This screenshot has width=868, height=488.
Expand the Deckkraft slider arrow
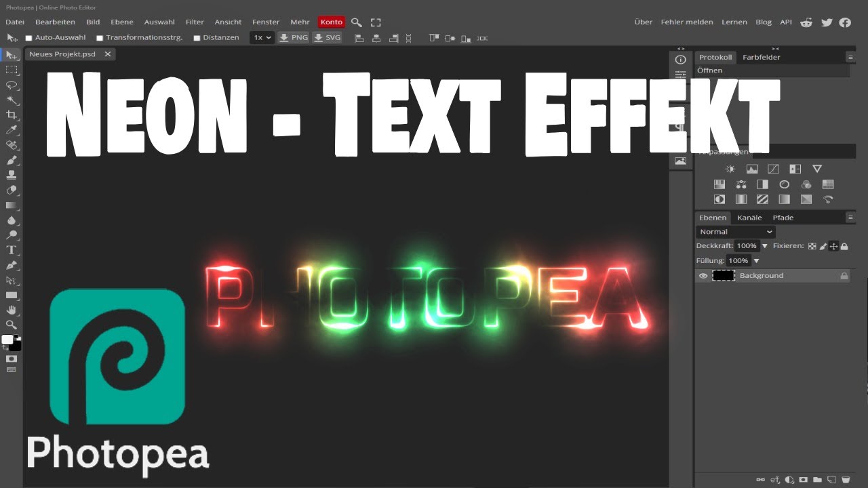(765, 246)
